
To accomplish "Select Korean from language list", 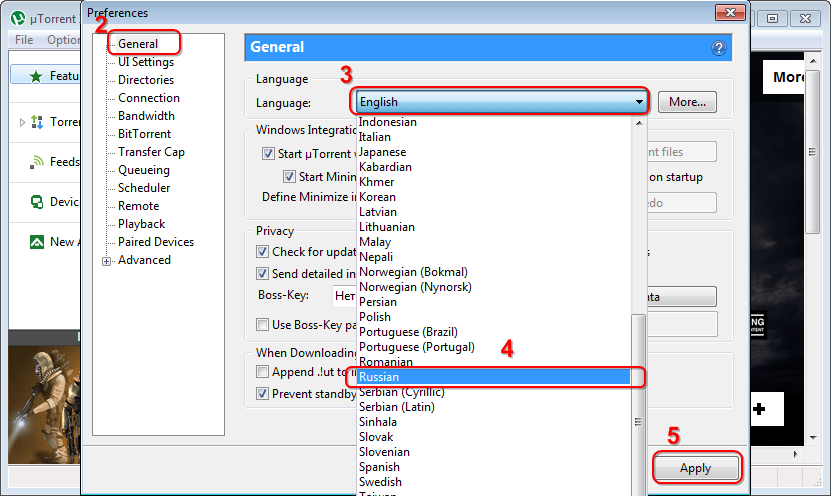I will click(494, 197).
